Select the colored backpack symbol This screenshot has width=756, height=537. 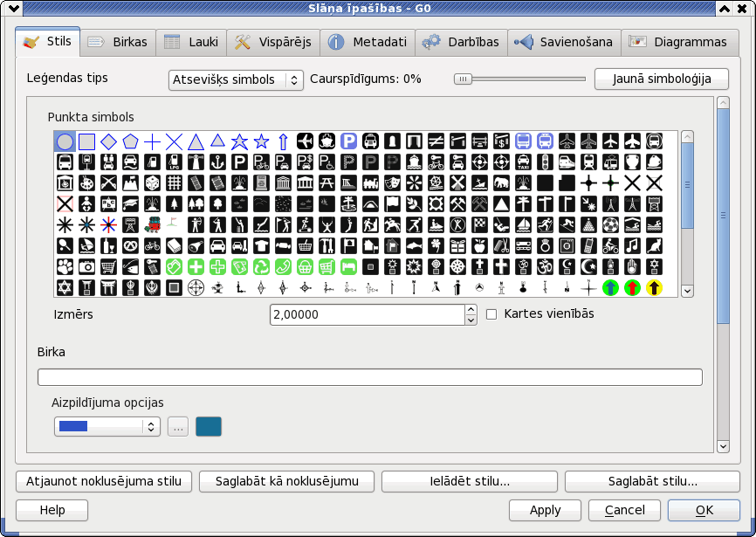[x=153, y=224]
